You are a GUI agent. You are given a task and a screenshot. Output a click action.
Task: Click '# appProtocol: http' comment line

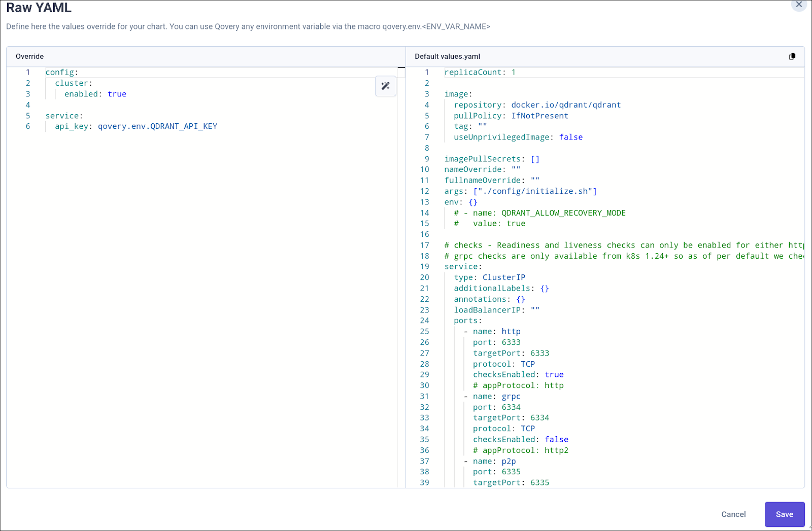(518, 386)
